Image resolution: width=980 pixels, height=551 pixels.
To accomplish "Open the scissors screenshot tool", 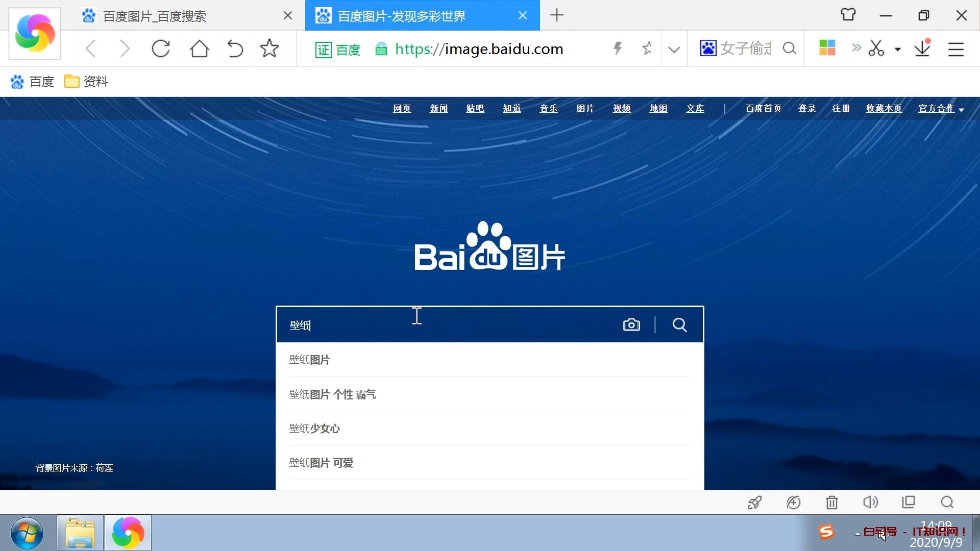I will (876, 48).
